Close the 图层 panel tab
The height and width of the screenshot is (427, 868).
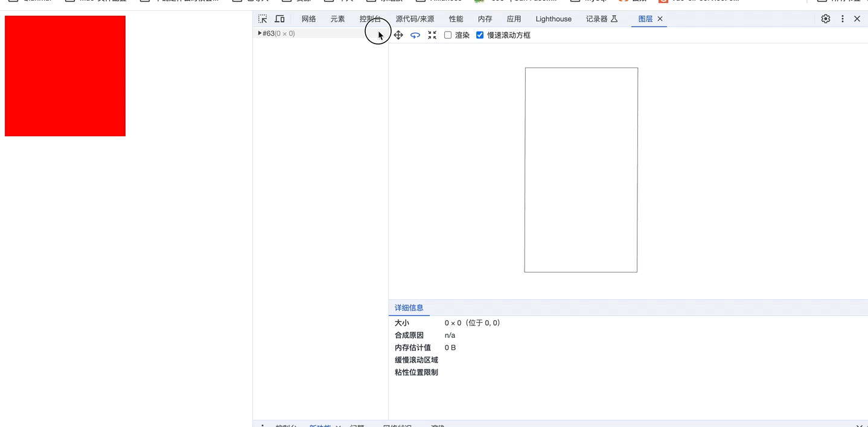click(x=660, y=19)
